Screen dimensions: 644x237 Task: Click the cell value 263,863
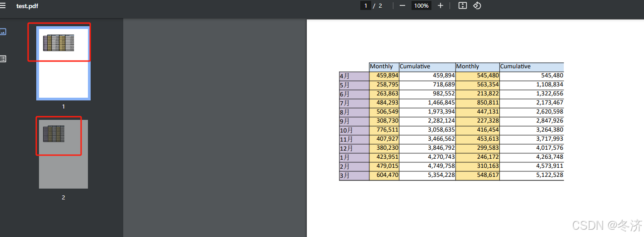click(387, 94)
